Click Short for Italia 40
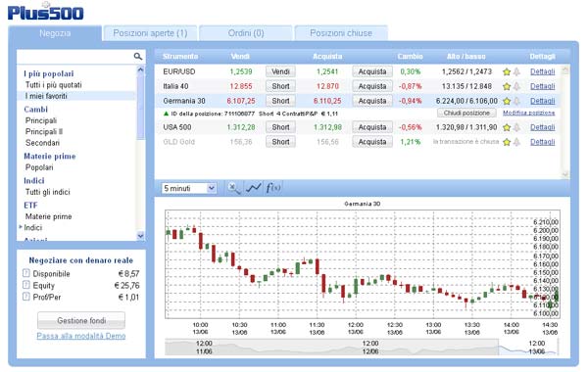 click(280, 86)
